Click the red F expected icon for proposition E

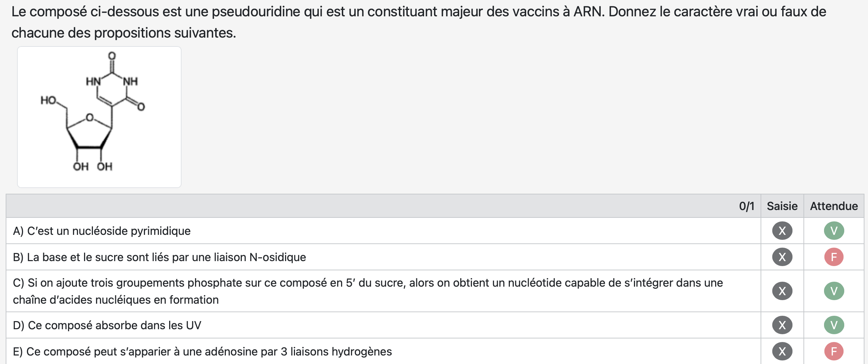pyautogui.click(x=834, y=352)
